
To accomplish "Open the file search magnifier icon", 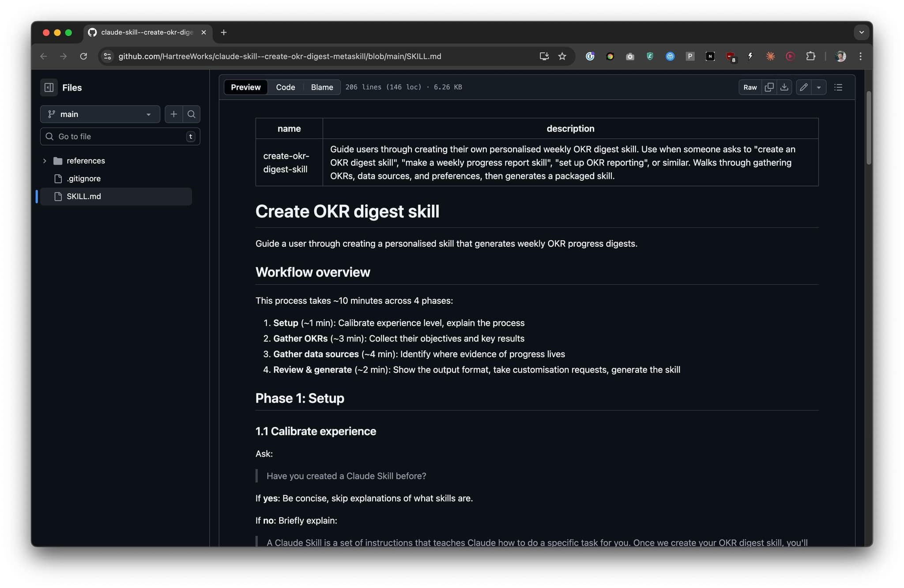I will tap(191, 114).
